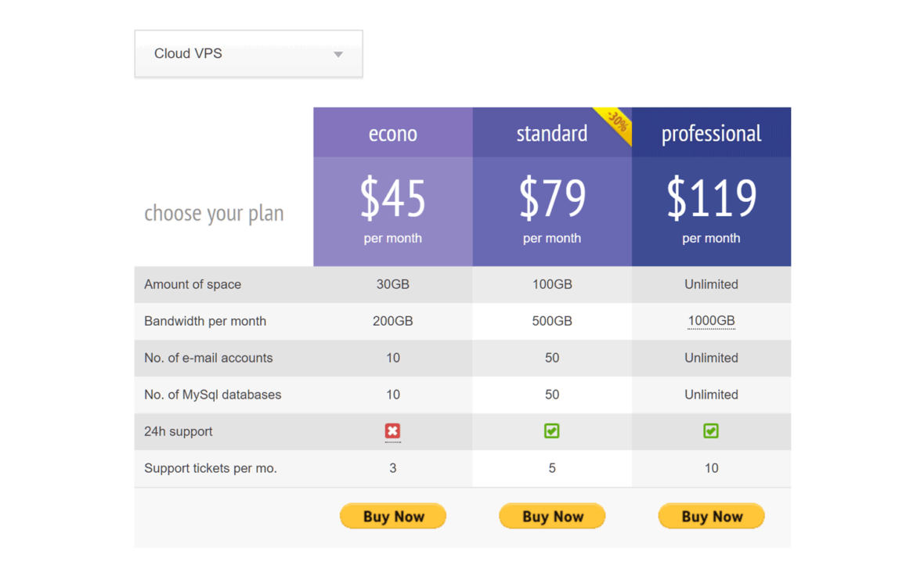The height and width of the screenshot is (573, 924).
Task: Click the Support tickets per mo. label
Action: [211, 468]
